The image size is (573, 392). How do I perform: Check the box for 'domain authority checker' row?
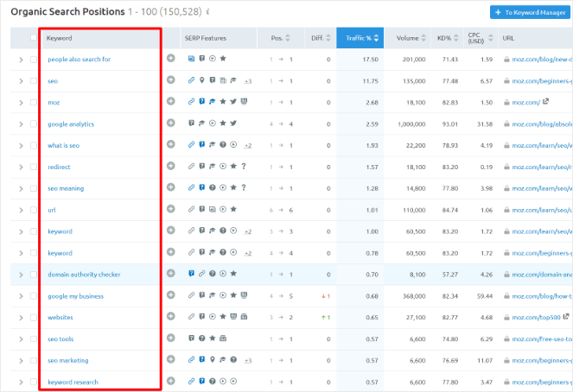pos(34,275)
